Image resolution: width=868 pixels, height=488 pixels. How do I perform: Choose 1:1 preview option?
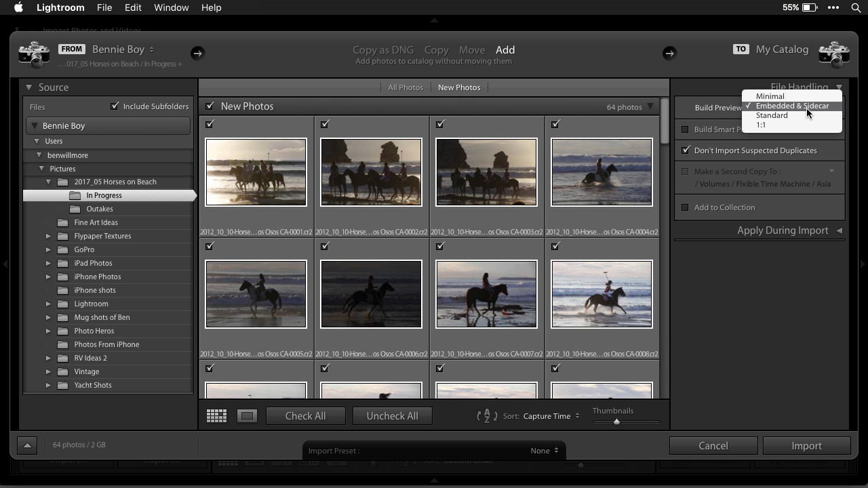pos(761,125)
